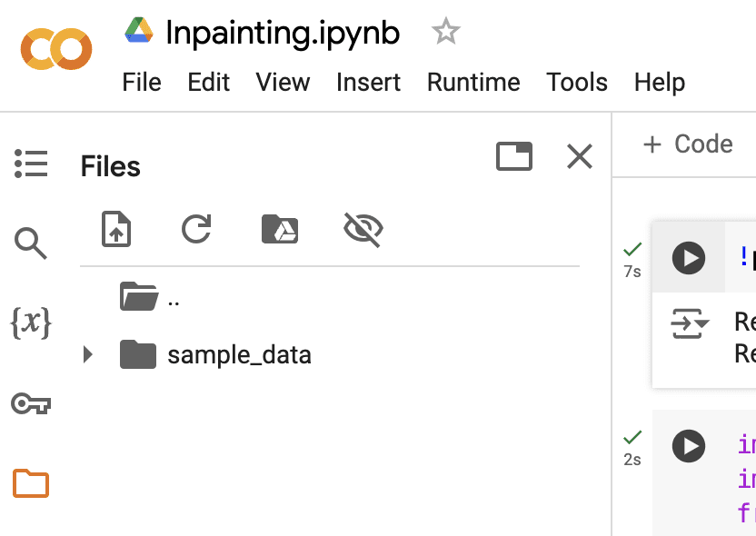This screenshot has width=756, height=536.
Task: Run the first cell taking 7s
Action: pos(689,258)
